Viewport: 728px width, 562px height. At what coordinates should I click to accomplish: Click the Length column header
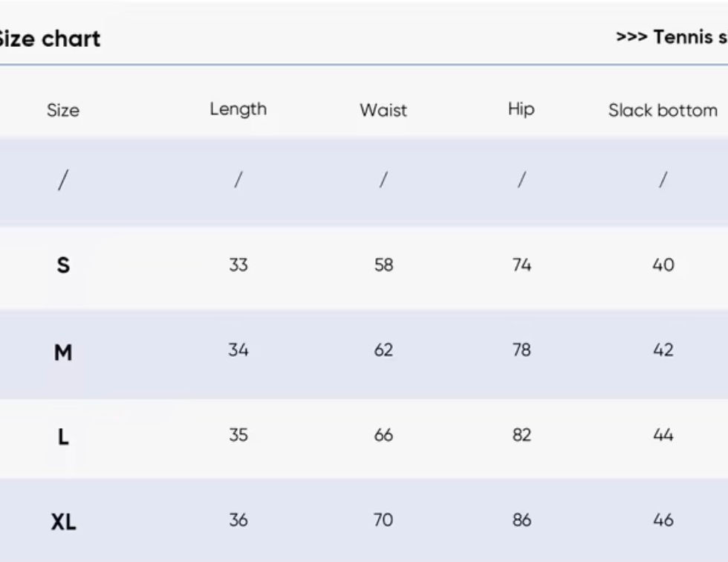[238, 109]
